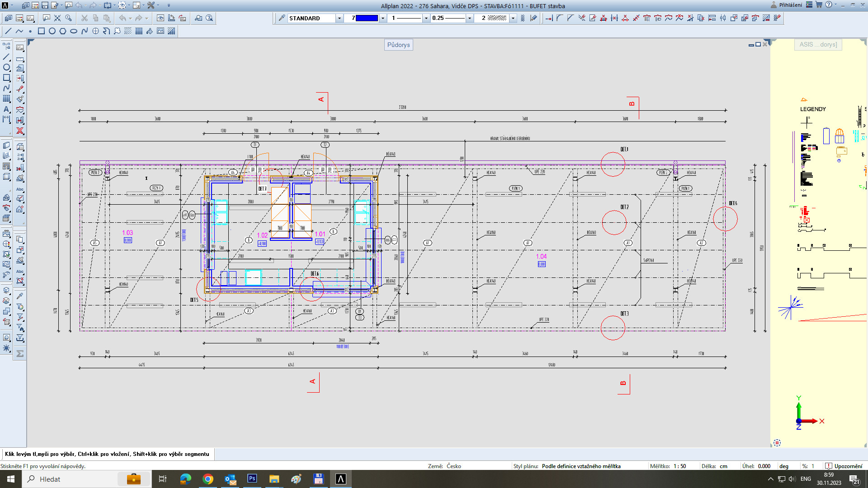The image size is (868, 488).
Task: Click the Save icon in title bar
Action: point(45,5)
